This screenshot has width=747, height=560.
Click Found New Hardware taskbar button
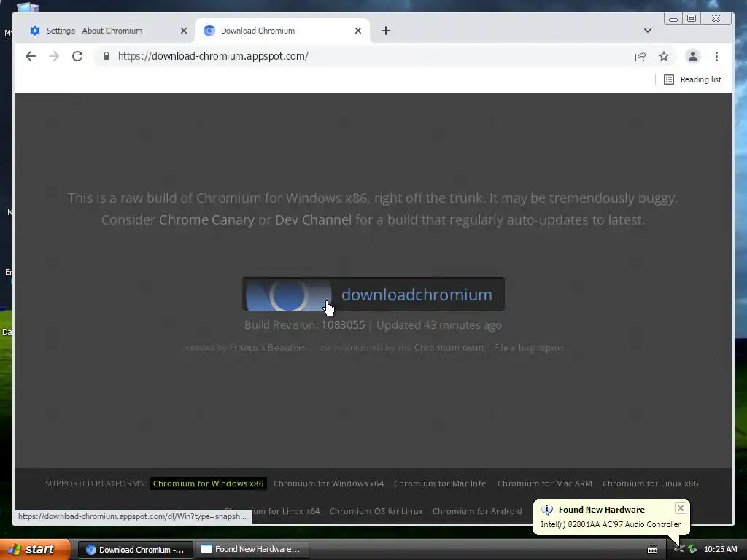[252, 550]
